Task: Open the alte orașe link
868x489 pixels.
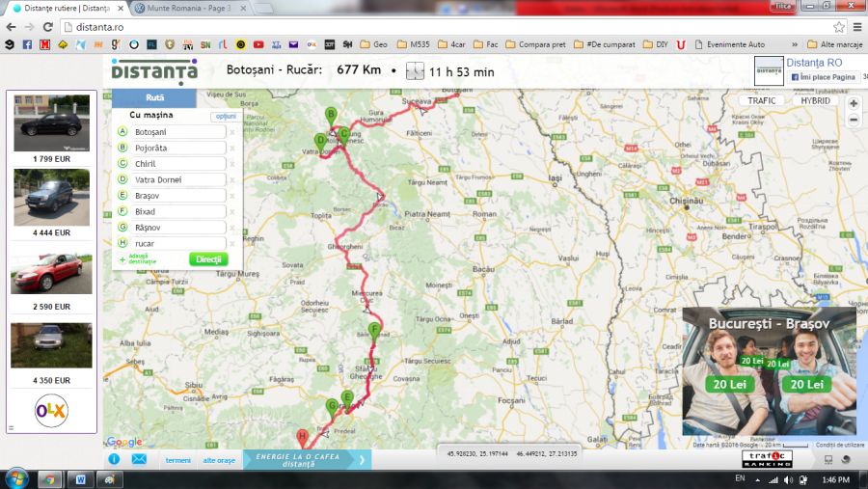Action: (219, 460)
